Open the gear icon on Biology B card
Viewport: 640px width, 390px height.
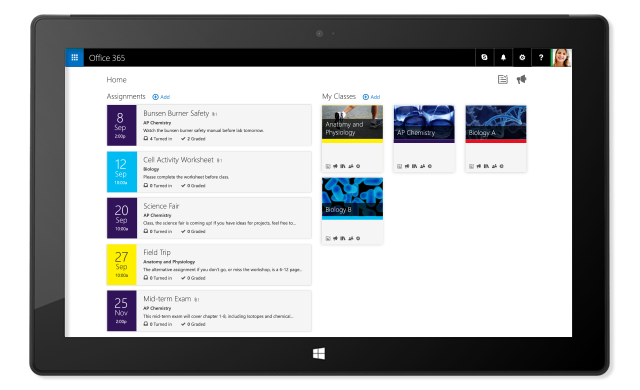click(x=358, y=238)
